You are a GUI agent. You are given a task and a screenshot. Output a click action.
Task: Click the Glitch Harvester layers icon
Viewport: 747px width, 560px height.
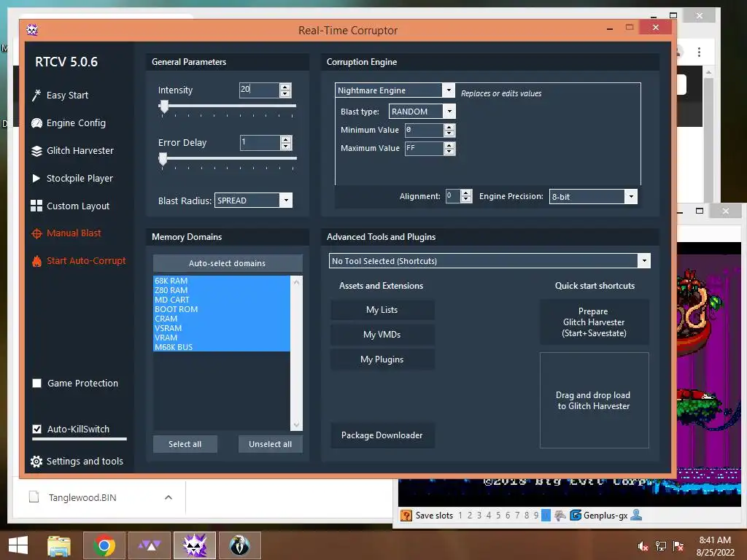coord(36,151)
